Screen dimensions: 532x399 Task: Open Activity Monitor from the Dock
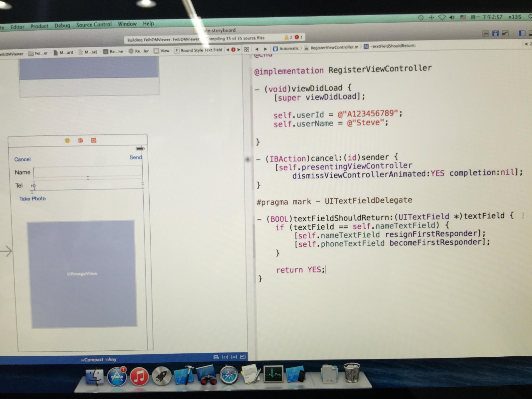click(273, 374)
